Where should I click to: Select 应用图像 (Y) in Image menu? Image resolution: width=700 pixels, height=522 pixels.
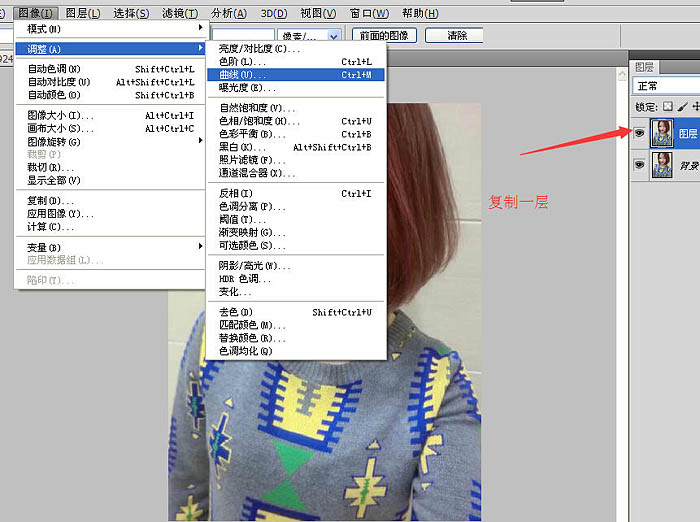[x=109, y=213]
